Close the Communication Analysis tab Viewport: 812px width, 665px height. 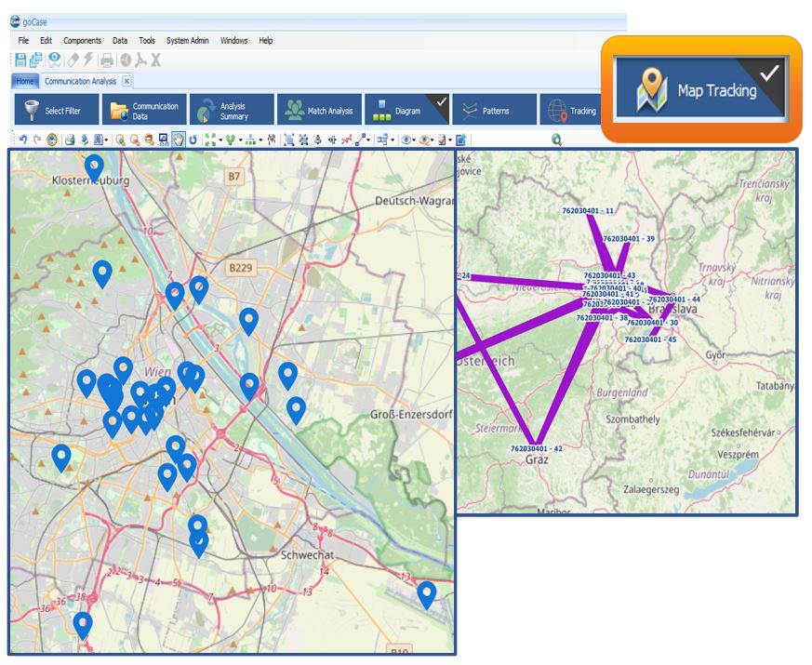(126, 81)
